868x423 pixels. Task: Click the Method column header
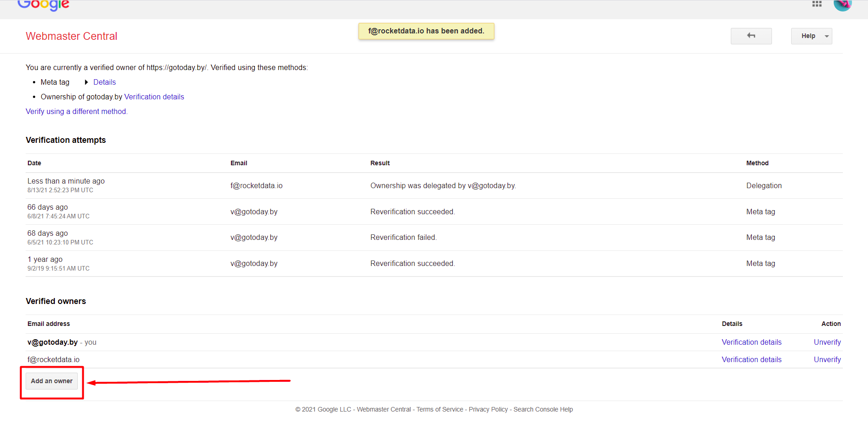click(x=757, y=163)
